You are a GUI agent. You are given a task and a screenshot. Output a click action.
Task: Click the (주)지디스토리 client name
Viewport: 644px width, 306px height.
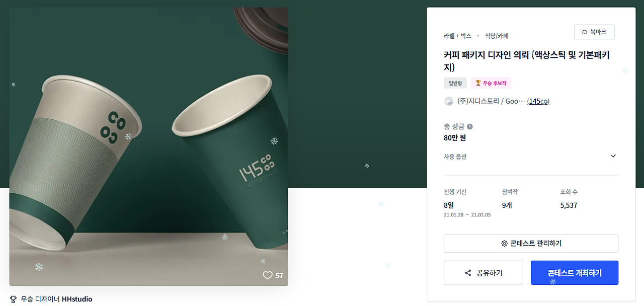pyautogui.click(x=478, y=101)
